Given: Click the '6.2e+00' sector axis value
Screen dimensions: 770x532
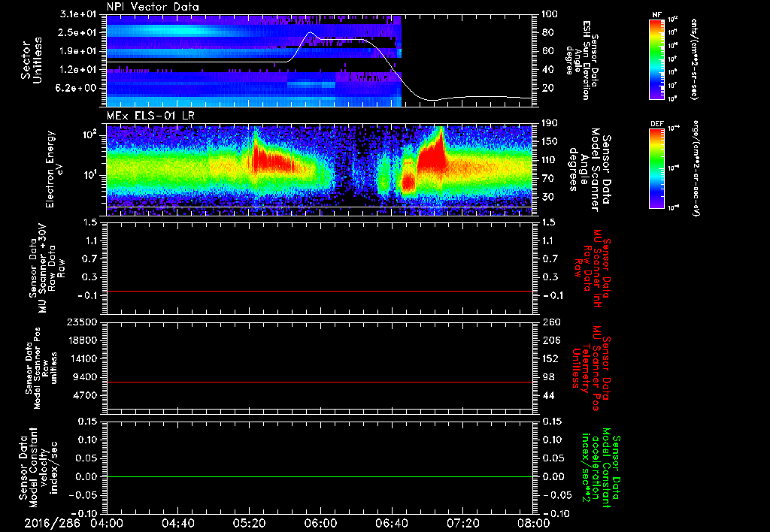Looking at the screenshot, I should (77, 89).
